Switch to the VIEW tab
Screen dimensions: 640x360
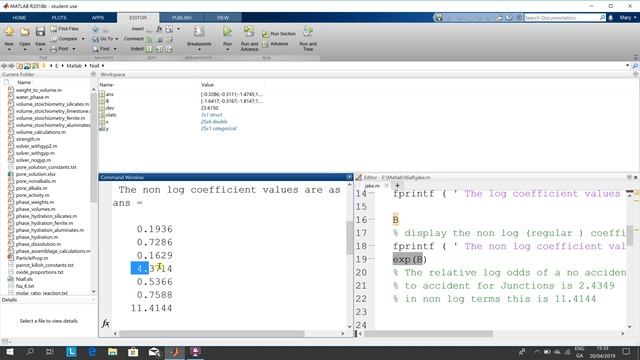pos(223,18)
